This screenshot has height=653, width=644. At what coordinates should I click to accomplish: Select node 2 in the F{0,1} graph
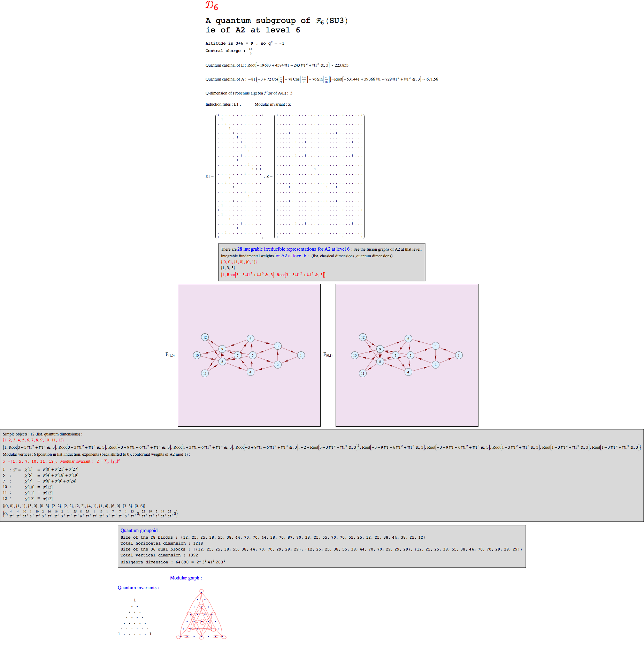[x=436, y=365]
